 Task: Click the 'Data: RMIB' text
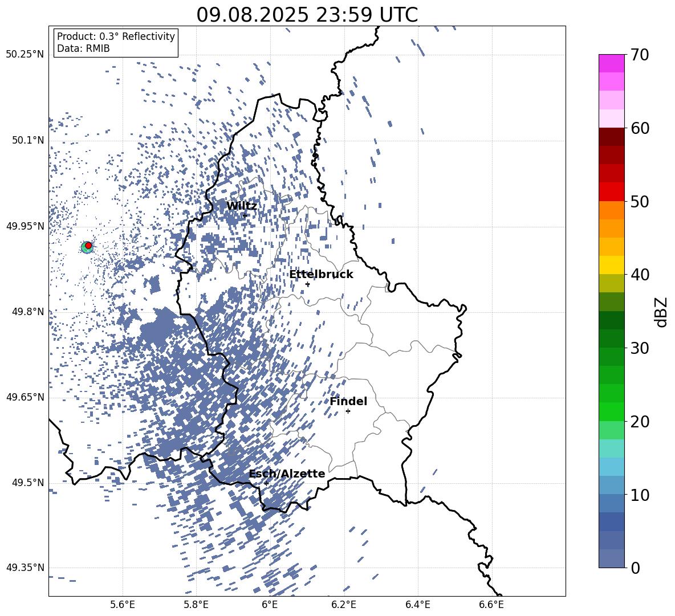pyautogui.click(x=83, y=48)
